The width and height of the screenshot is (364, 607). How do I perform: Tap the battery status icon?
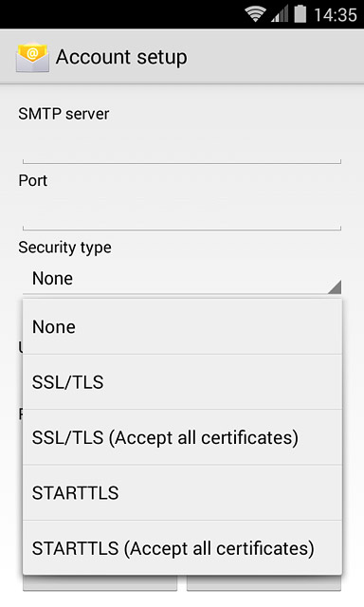[x=300, y=14]
